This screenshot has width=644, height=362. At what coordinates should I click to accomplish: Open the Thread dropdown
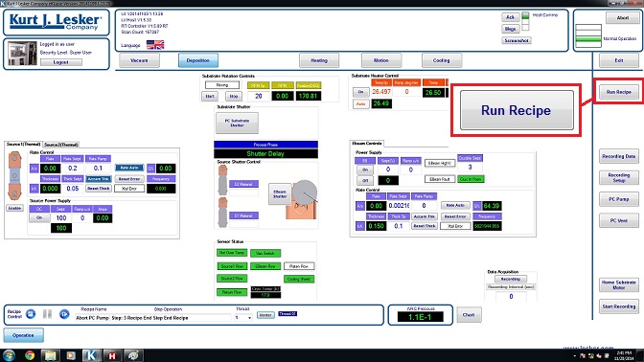tap(243, 318)
